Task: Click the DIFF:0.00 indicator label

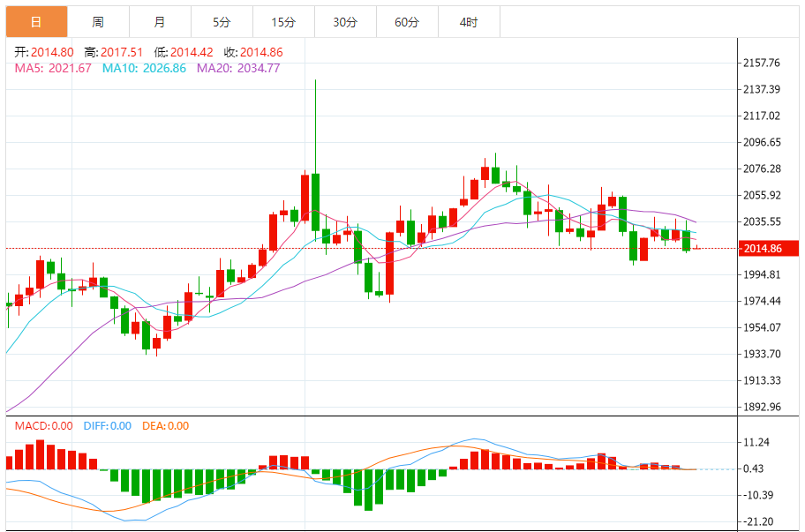Action: 108,426
